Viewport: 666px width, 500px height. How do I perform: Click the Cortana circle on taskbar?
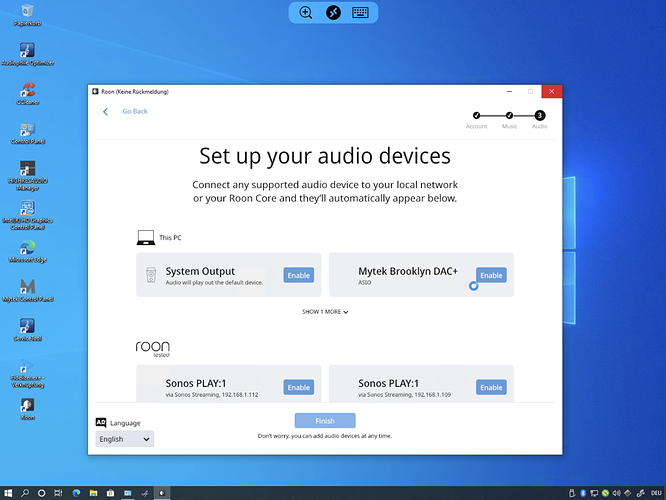click(x=41, y=493)
